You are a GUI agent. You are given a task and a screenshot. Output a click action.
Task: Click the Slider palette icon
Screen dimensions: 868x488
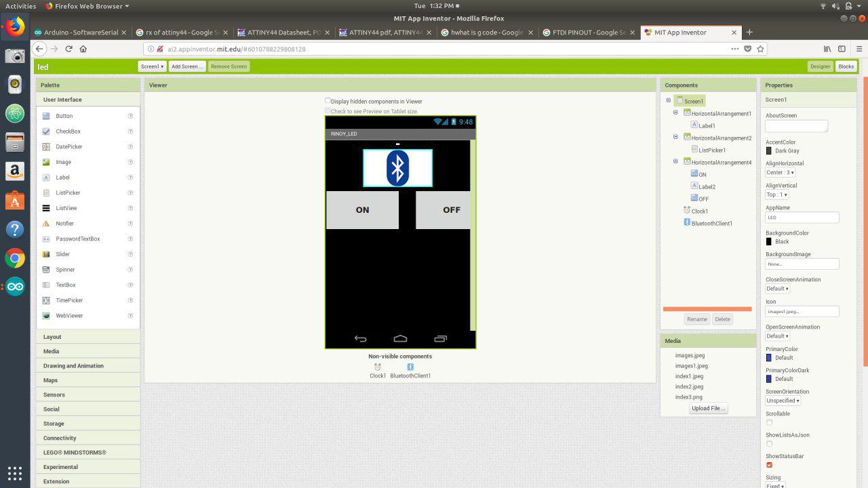tap(46, 254)
